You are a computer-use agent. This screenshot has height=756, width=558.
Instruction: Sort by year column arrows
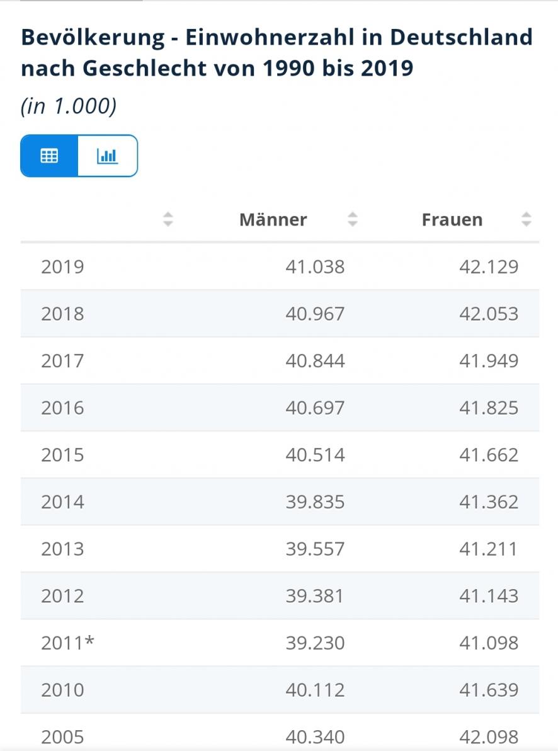pyautogui.click(x=168, y=219)
